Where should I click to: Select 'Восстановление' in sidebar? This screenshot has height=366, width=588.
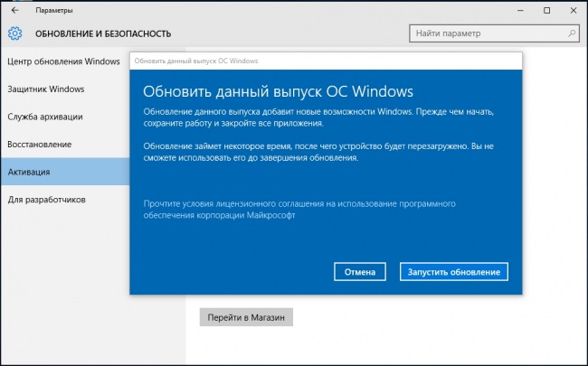pos(40,145)
